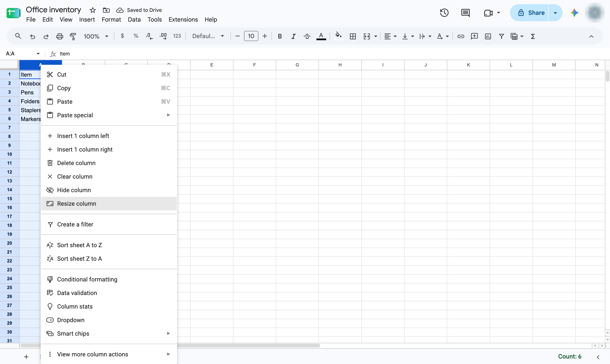This screenshot has width=610, height=364.
Task: Select Resize column from context menu
Action: pyautogui.click(x=109, y=204)
